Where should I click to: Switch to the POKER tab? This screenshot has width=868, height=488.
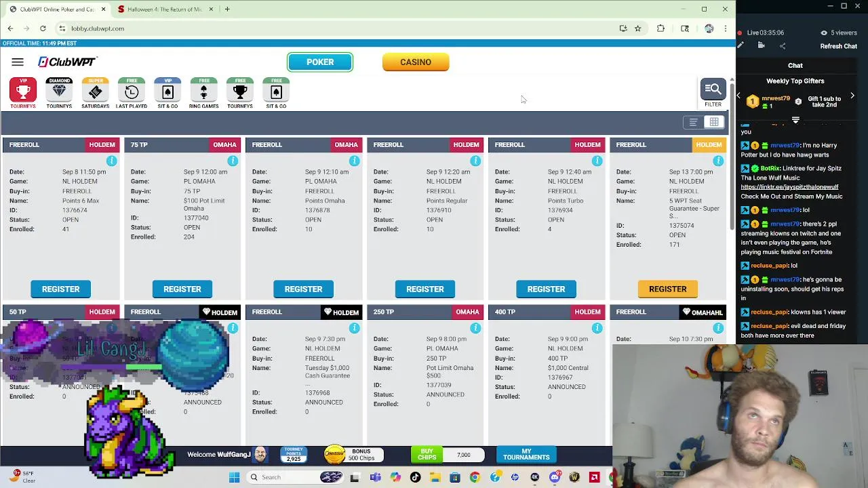[x=320, y=62]
